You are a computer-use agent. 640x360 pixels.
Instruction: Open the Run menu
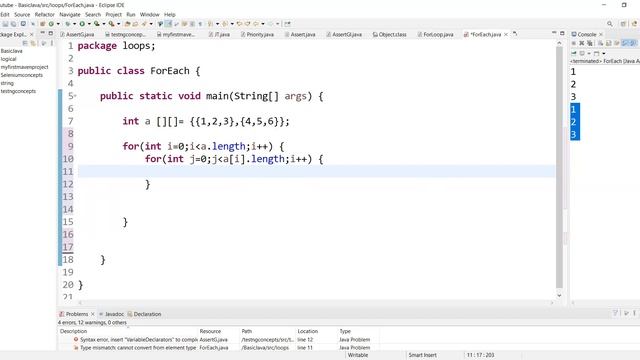pyautogui.click(x=131, y=14)
